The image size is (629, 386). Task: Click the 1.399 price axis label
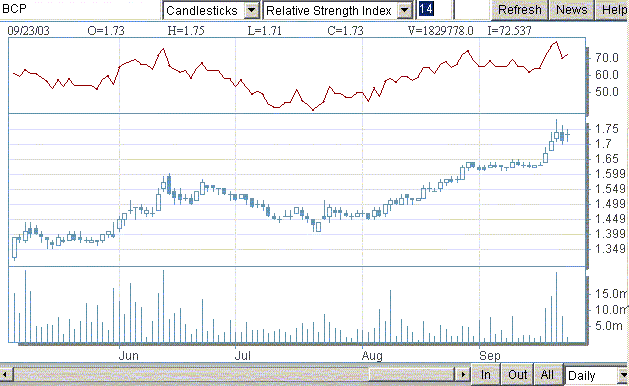610,234
